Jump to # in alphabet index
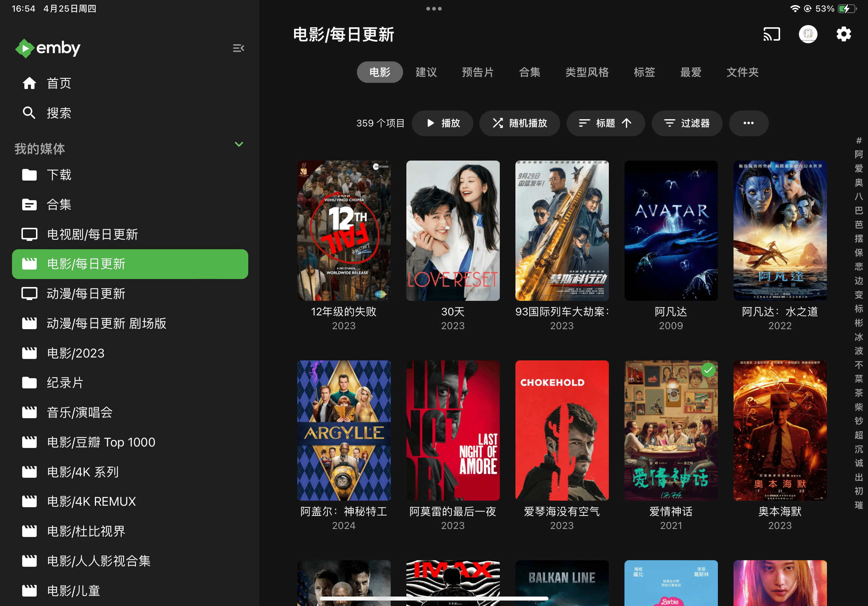This screenshot has height=606, width=868. [859, 141]
